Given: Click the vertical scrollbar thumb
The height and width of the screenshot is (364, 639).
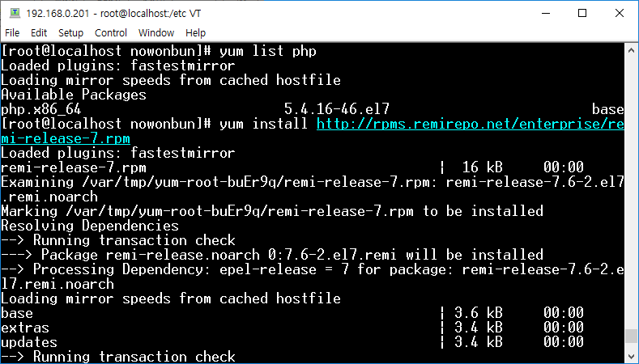Looking at the screenshot, I should (x=631, y=336).
